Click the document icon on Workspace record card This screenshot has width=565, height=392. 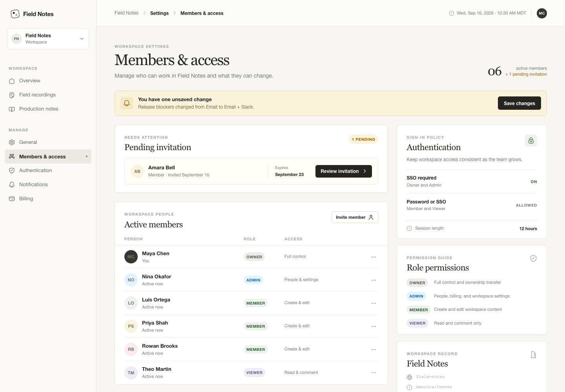[533, 355]
